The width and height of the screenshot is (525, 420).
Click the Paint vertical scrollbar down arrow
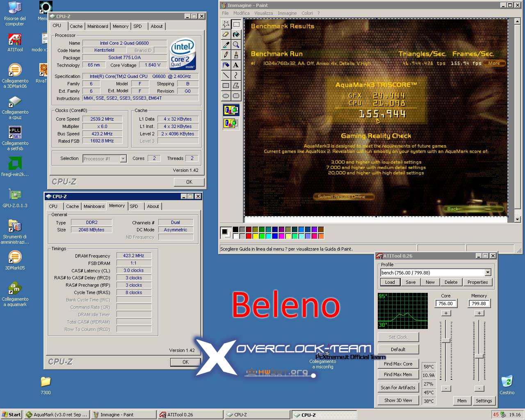coord(517,219)
